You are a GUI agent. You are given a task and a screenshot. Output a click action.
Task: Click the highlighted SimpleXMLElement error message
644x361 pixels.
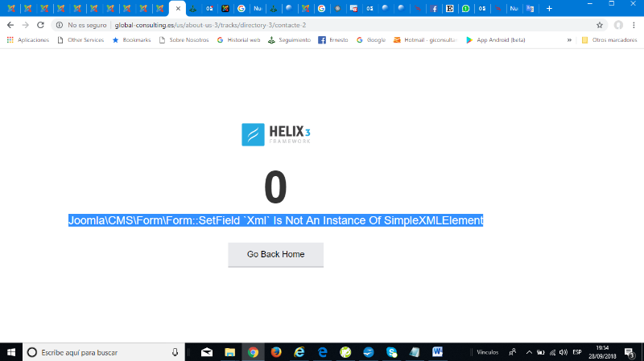[275, 220]
